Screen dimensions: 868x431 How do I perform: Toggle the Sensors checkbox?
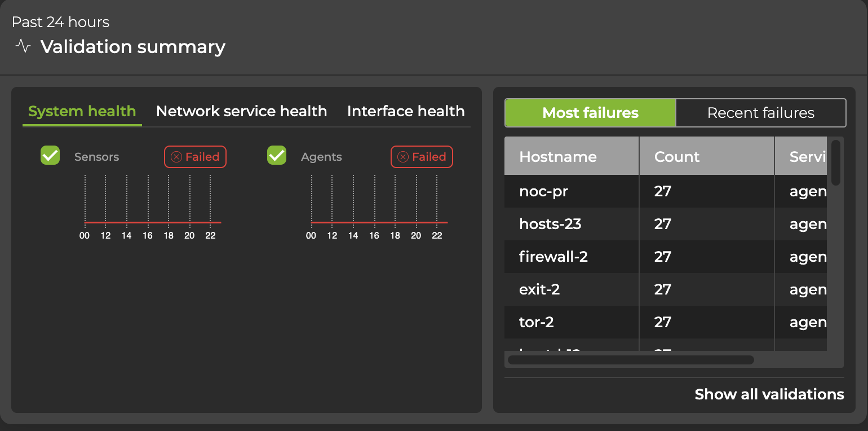pos(50,155)
